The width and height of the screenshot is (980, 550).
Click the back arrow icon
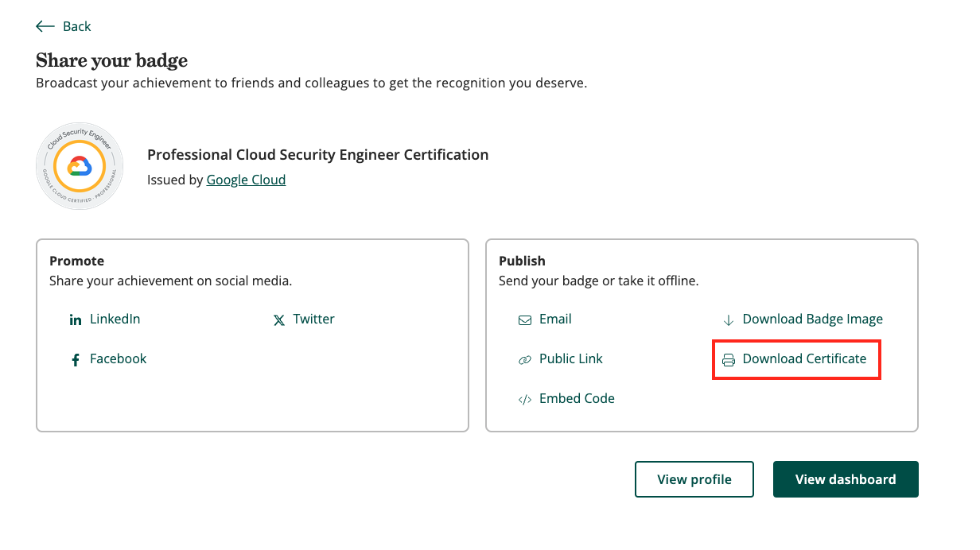pyautogui.click(x=45, y=26)
